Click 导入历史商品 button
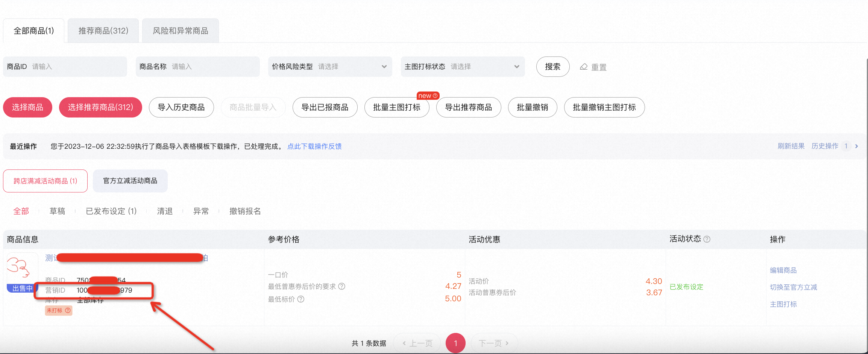Viewport: 868px width, 354px height. 181,107
